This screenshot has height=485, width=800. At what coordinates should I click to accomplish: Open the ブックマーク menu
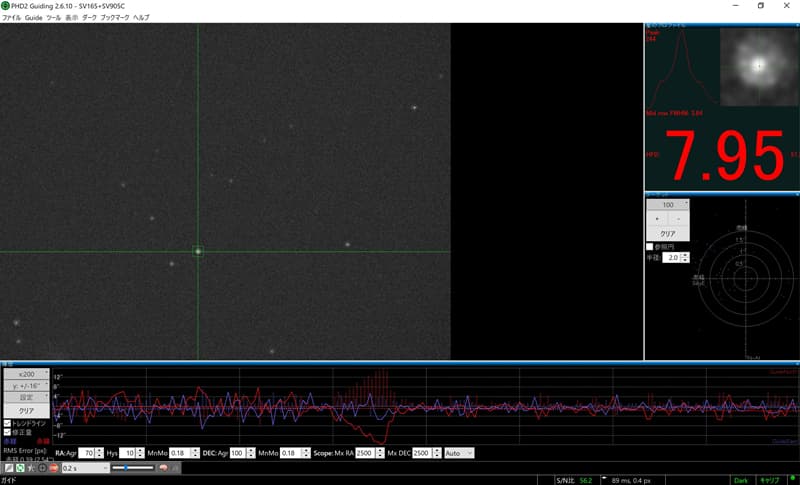tap(115, 18)
